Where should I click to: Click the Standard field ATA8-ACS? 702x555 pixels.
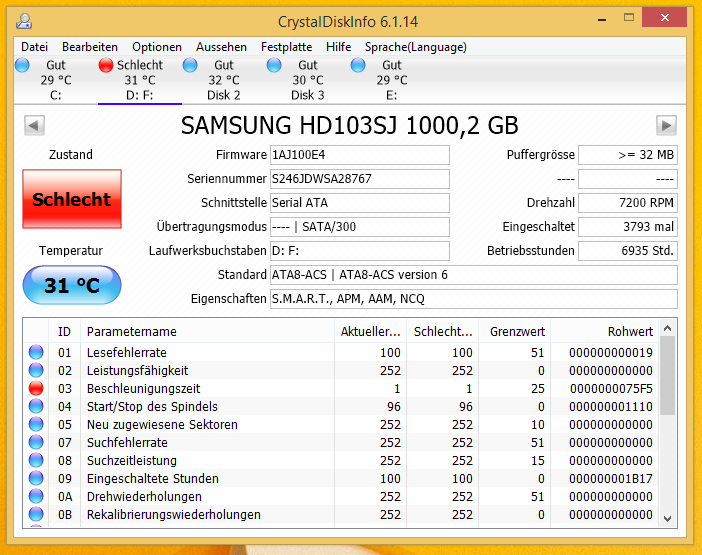pyautogui.click(x=474, y=275)
